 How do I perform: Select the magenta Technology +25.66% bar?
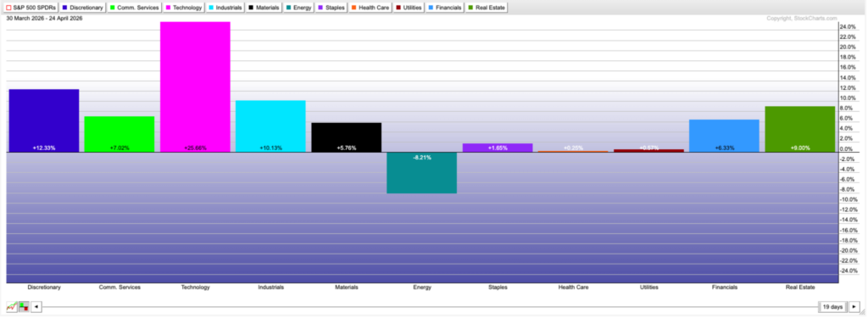click(195, 87)
